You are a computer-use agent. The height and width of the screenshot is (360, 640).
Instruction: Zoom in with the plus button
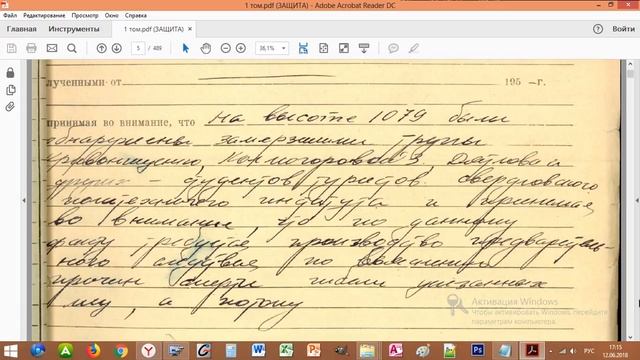coord(241,48)
